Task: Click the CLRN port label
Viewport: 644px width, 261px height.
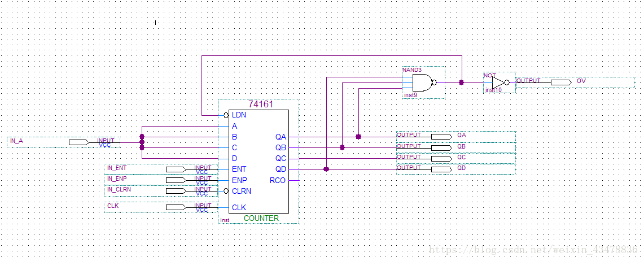Action: point(242,191)
